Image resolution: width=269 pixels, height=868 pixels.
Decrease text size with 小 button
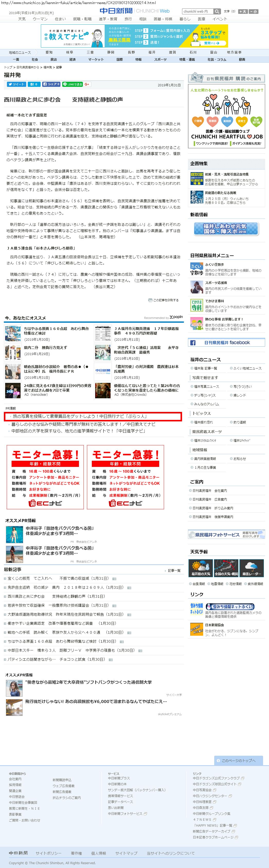254,12
